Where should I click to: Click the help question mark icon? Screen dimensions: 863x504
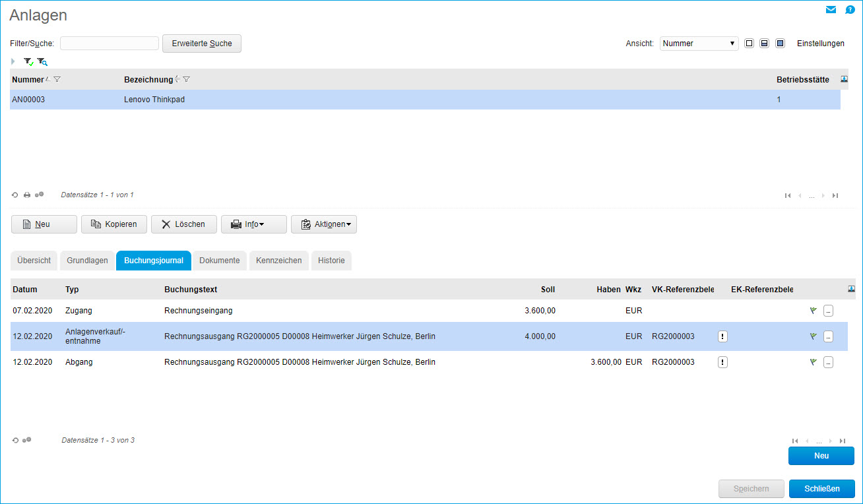[850, 10]
